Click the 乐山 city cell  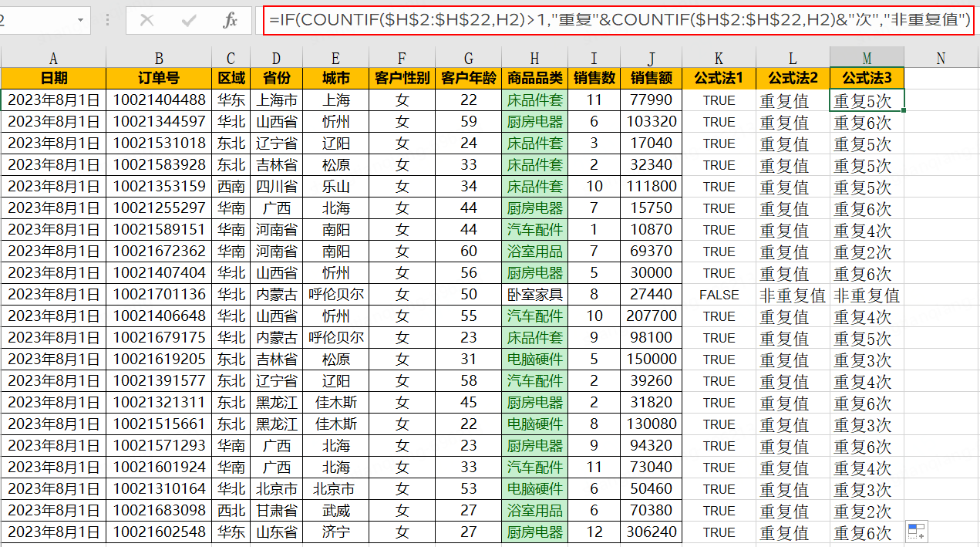pos(335,187)
